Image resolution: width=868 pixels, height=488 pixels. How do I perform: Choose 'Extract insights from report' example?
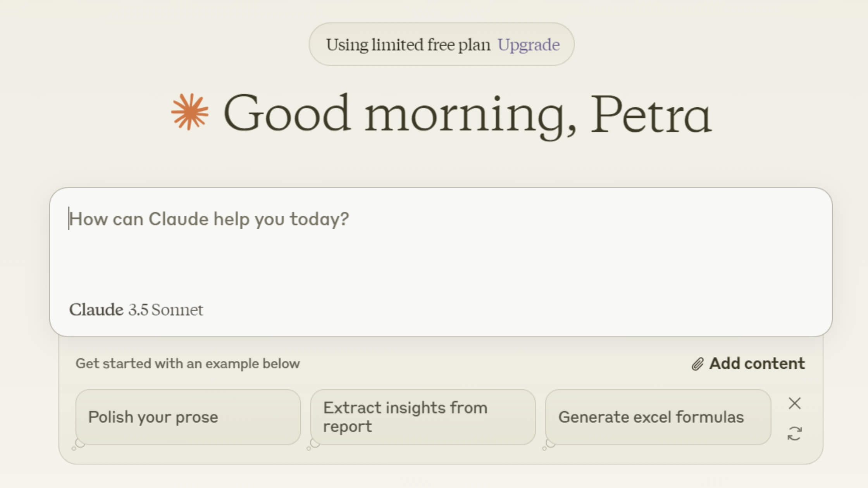pos(423,417)
